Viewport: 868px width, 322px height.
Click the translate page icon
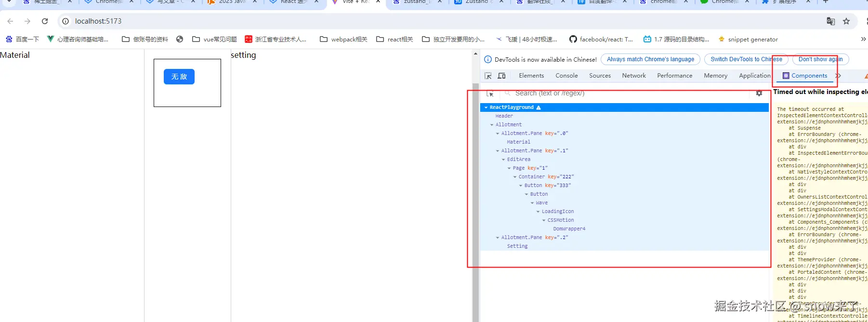(830, 21)
